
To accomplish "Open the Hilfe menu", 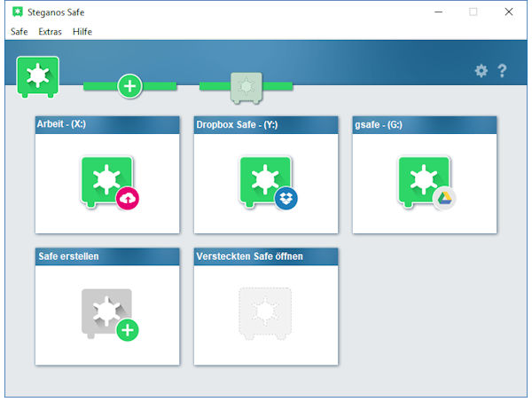I will (x=82, y=32).
